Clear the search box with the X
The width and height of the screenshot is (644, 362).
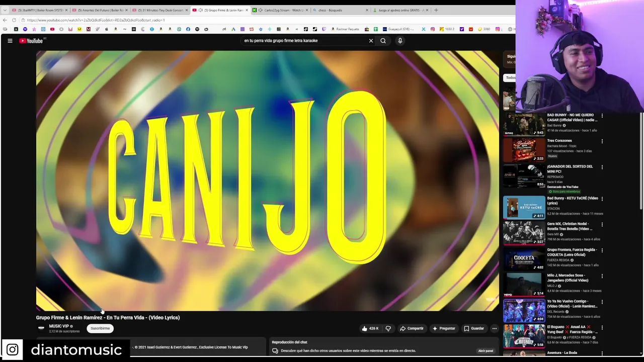pos(371,41)
